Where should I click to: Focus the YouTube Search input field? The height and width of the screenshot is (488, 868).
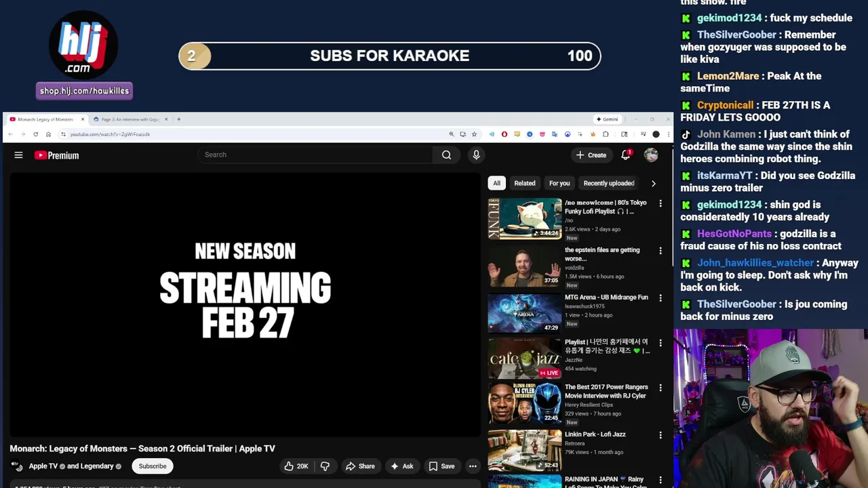[x=315, y=155]
